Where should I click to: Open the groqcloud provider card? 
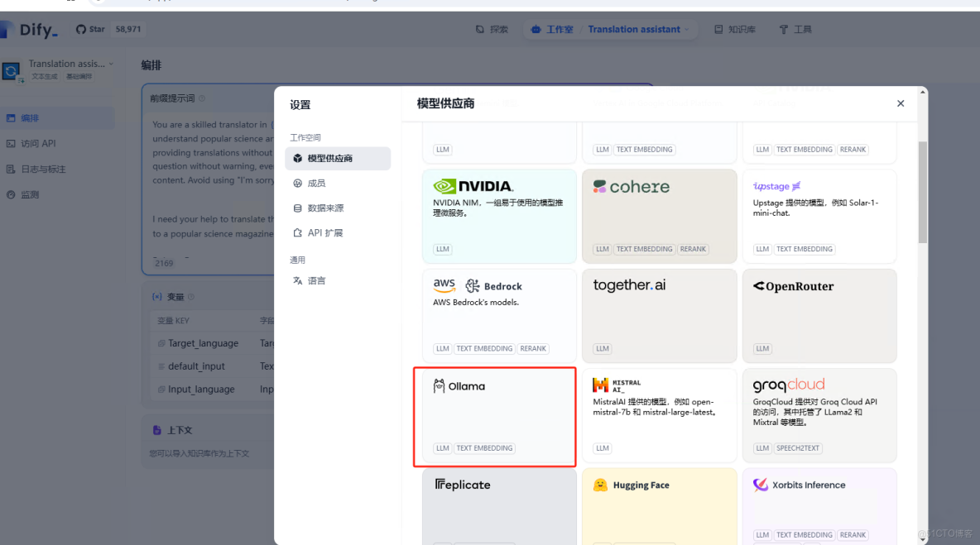[x=819, y=416]
